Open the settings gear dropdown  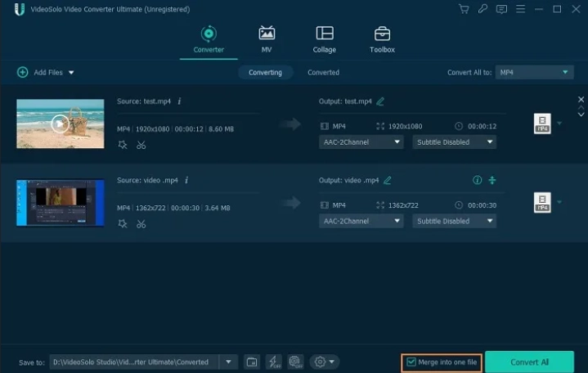325,362
